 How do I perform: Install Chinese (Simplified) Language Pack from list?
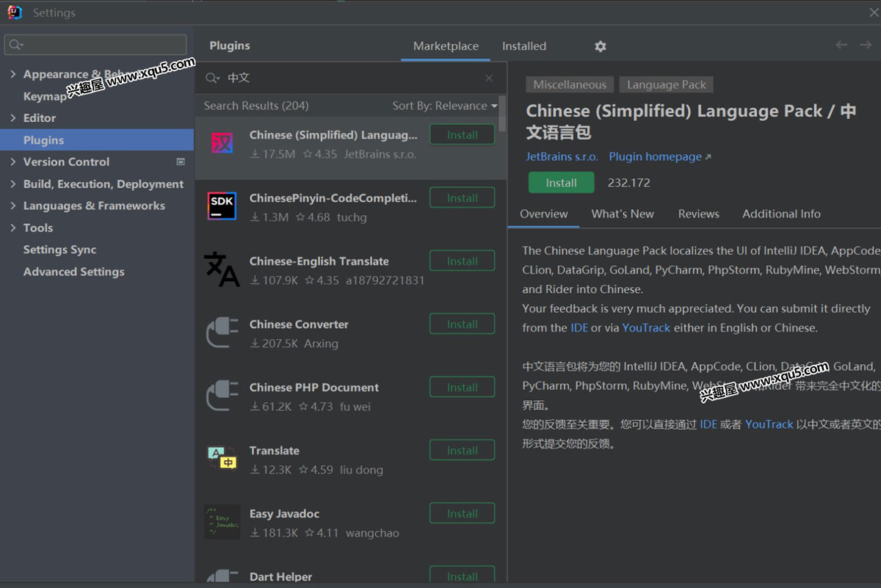(x=463, y=135)
